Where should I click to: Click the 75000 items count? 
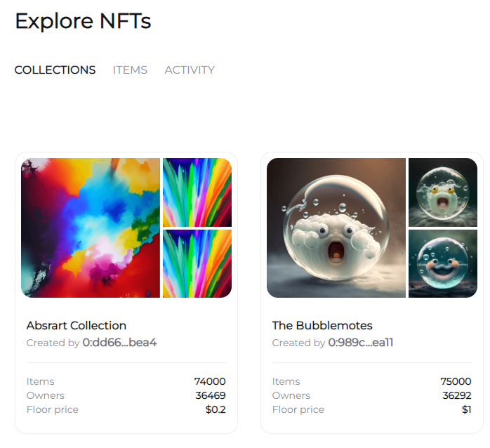(456, 381)
